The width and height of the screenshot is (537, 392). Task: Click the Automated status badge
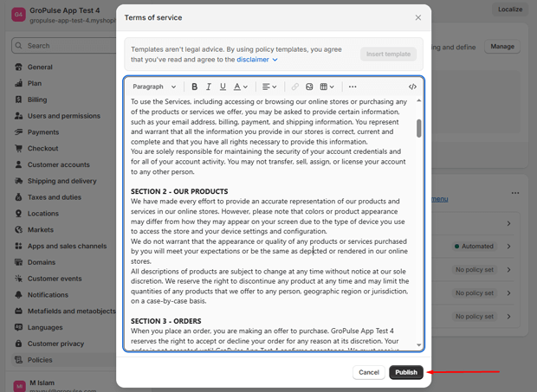point(475,247)
